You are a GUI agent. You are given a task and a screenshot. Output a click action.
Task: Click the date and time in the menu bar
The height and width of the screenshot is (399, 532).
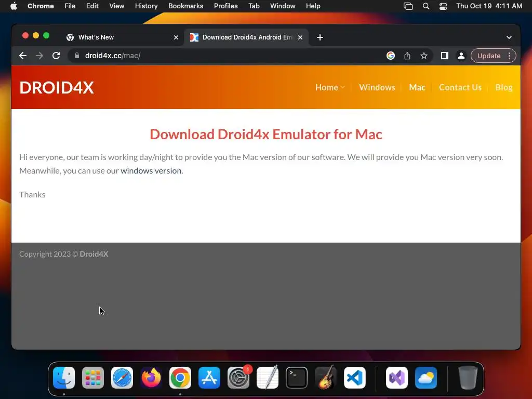(x=489, y=6)
